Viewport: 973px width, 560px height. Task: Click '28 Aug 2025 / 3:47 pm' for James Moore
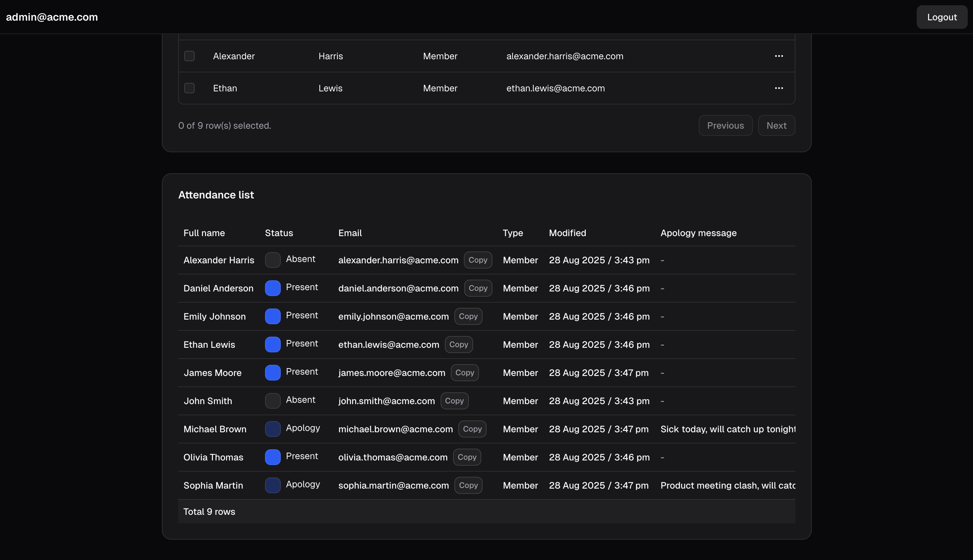[x=598, y=372]
